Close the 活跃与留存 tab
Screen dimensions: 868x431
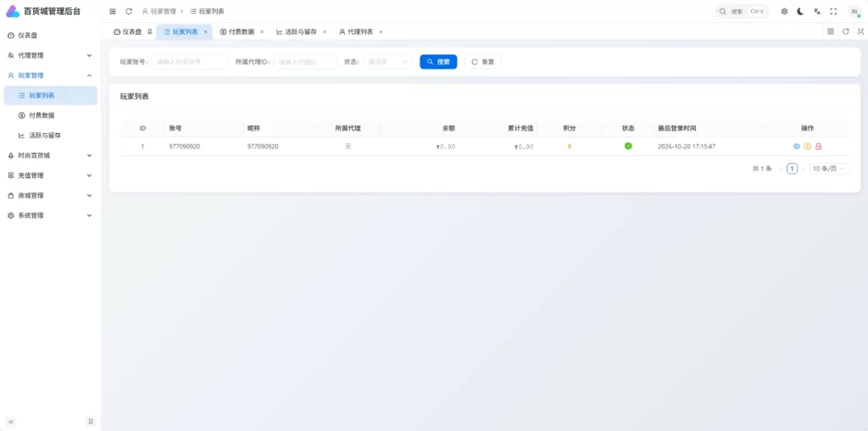(x=325, y=32)
